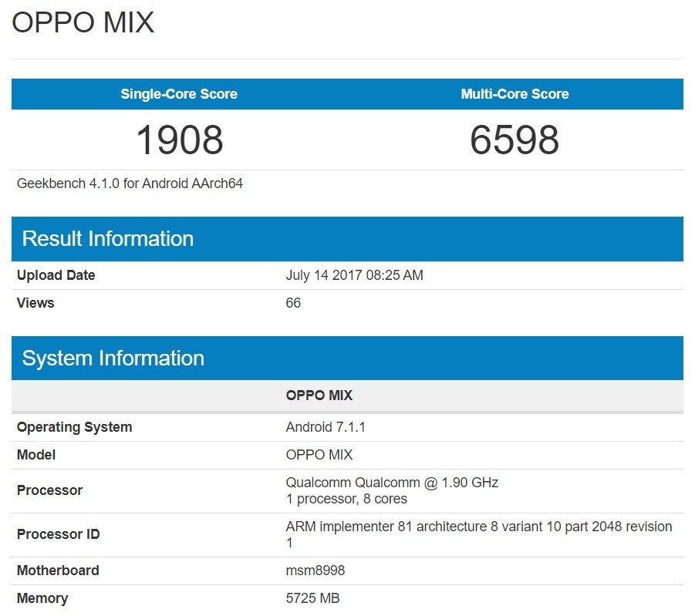Click the Model row label
Viewport: 695px width, 616px height.
pyautogui.click(x=36, y=455)
